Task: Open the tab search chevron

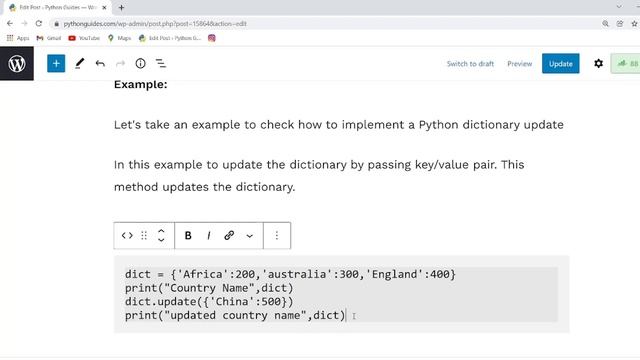Action: coord(619,7)
